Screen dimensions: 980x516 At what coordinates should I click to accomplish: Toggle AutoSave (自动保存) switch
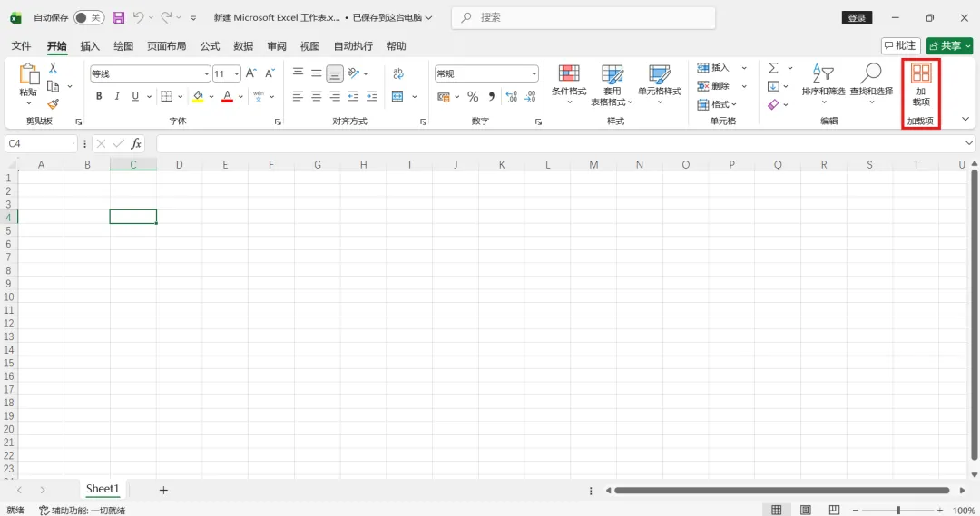point(88,17)
